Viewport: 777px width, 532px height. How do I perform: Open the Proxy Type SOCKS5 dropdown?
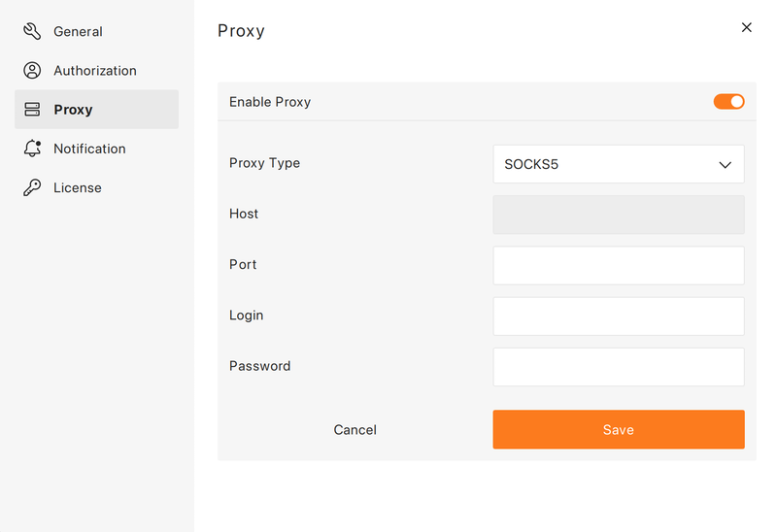(x=619, y=164)
